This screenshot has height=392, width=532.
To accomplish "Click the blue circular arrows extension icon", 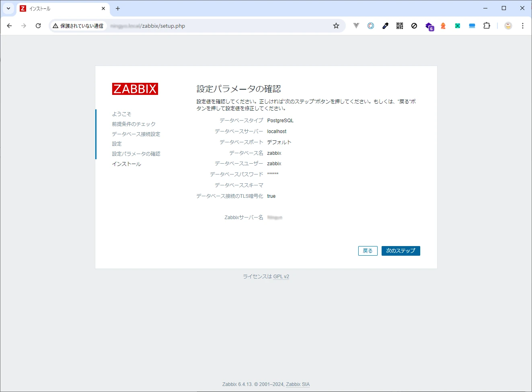I will [x=371, y=26].
